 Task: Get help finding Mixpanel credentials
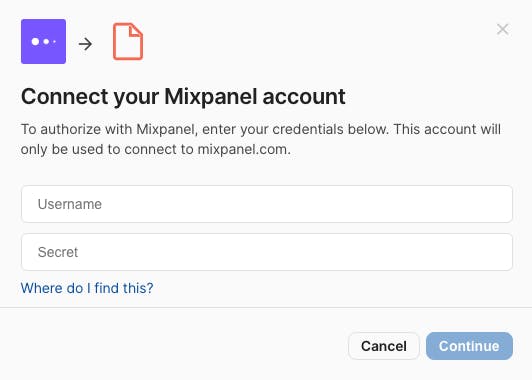87,288
